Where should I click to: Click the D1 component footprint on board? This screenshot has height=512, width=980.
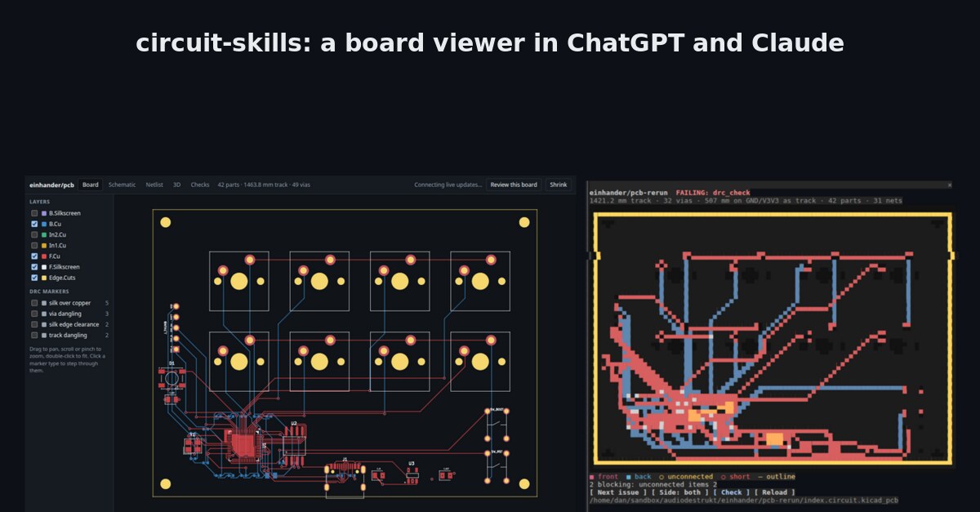coord(172,377)
